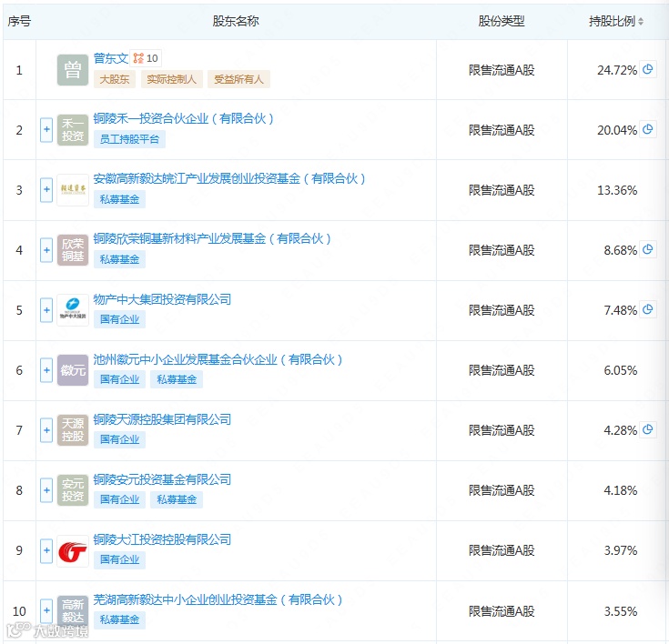Select the 安元投资 logo tile
This screenshot has width=669, height=644.
(73, 490)
